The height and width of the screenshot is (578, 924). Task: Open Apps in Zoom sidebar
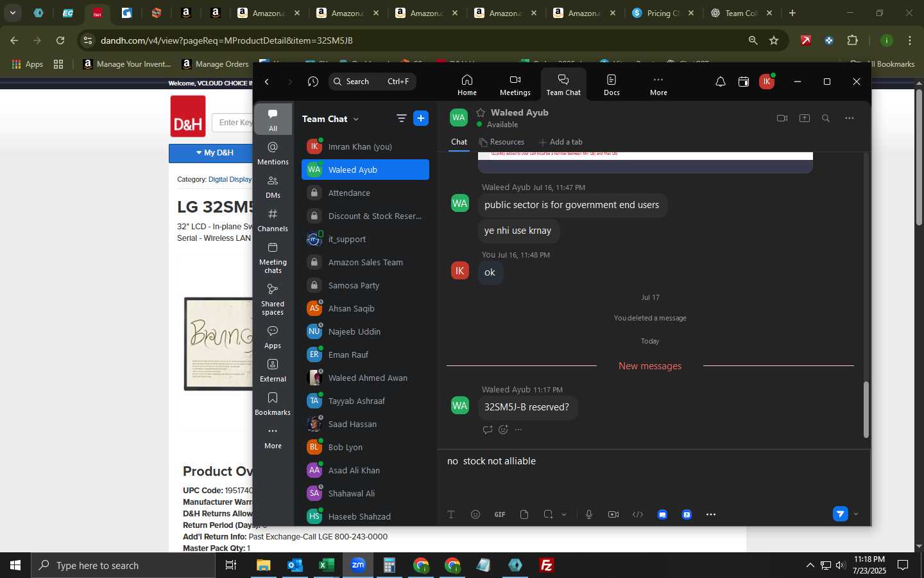pos(273,337)
